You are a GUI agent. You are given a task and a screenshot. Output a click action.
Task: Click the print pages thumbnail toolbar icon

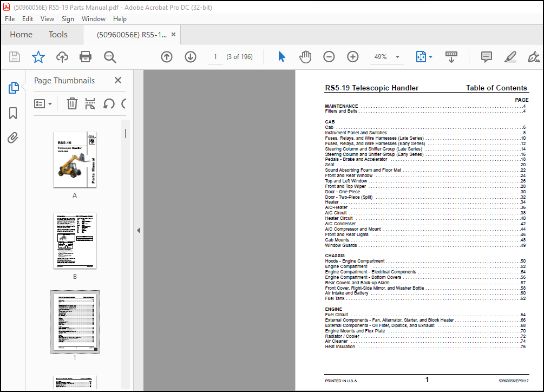[x=90, y=103]
